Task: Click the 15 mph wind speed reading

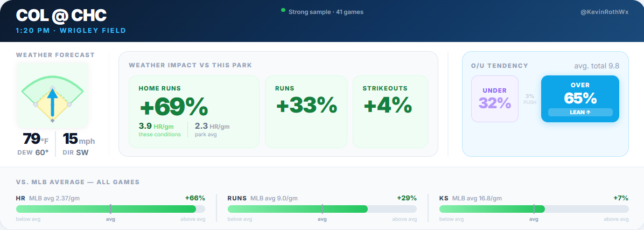Action: [79, 139]
